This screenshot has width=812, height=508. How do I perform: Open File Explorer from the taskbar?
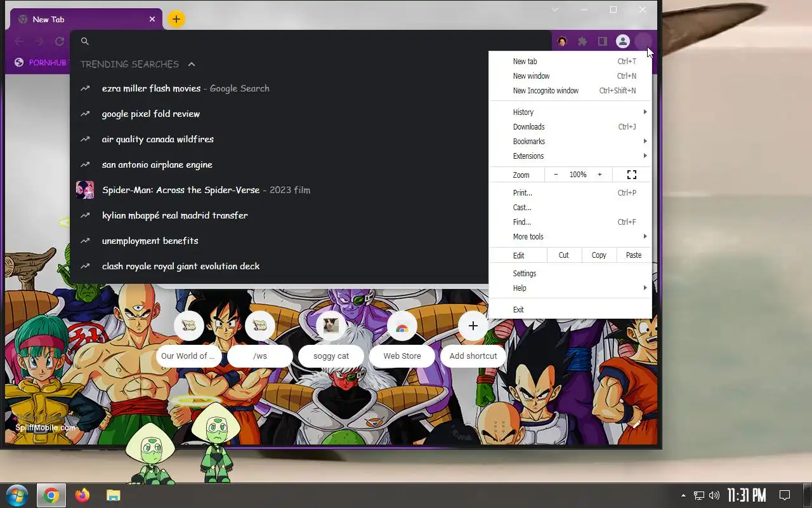pos(113,495)
